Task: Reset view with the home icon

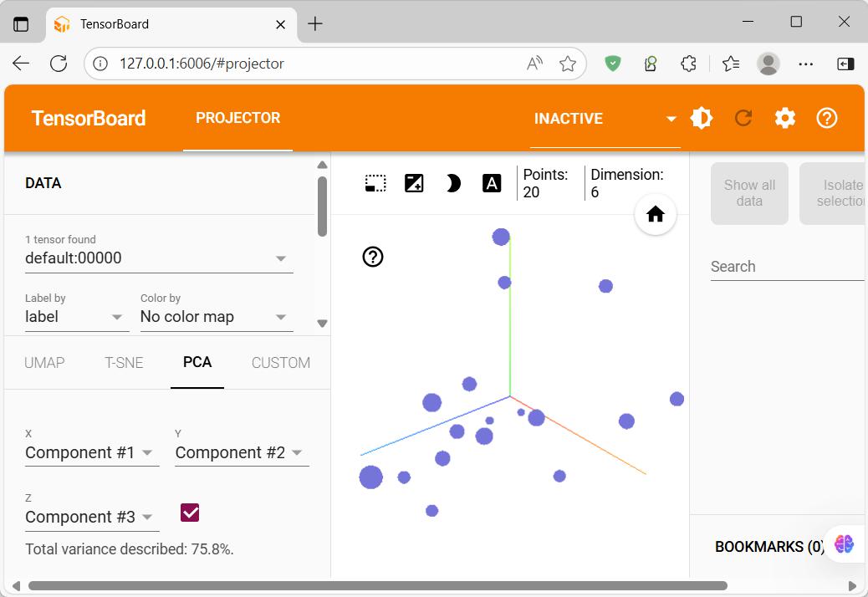Action: coord(656,214)
